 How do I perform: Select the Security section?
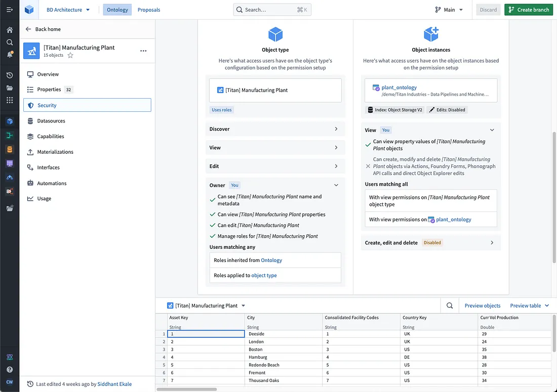pos(87,105)
